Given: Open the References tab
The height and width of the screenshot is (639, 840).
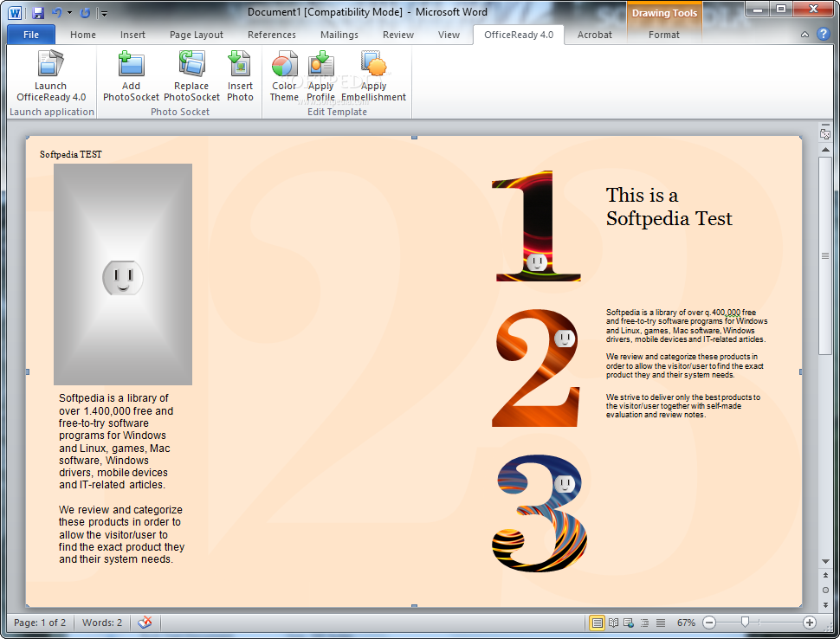Looking at the screenshot, I should tap(272, 35).
